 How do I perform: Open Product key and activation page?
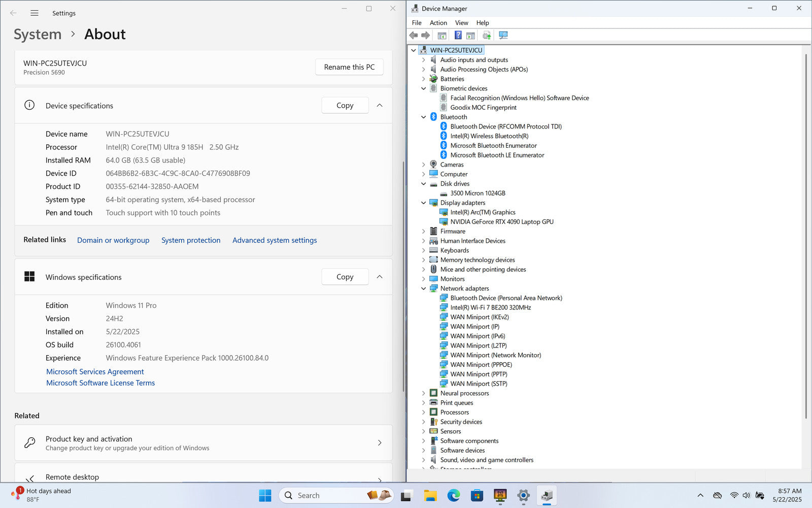(204, 443)
